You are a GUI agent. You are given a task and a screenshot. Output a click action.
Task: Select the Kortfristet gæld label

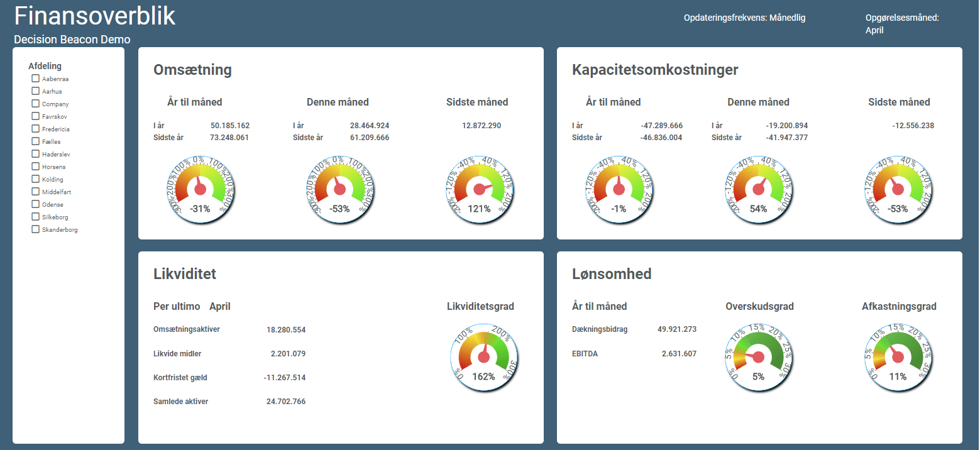[180, 378]
